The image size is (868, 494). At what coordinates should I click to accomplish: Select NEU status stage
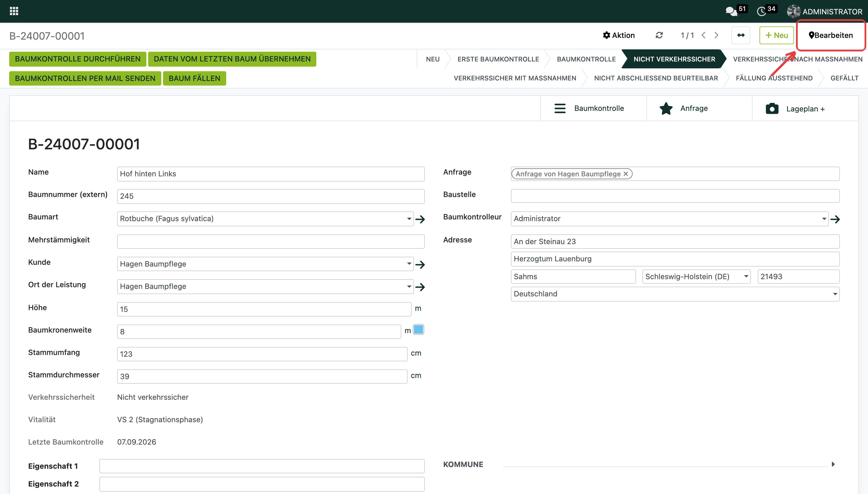point(433,59)
